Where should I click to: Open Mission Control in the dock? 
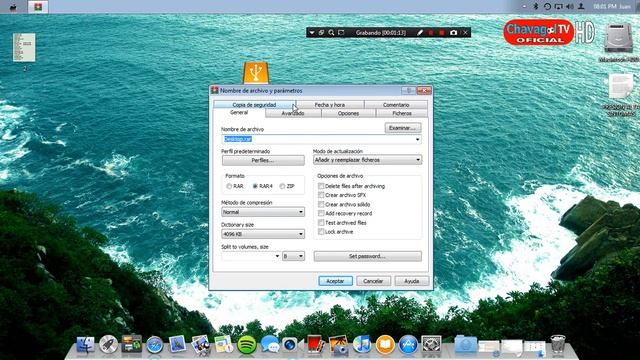[131, 345]
